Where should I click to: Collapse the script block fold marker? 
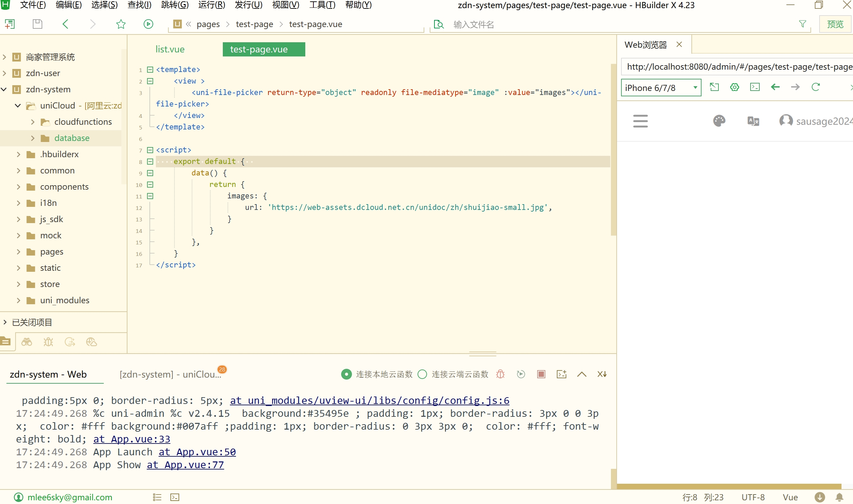click(x=150, y=150)
